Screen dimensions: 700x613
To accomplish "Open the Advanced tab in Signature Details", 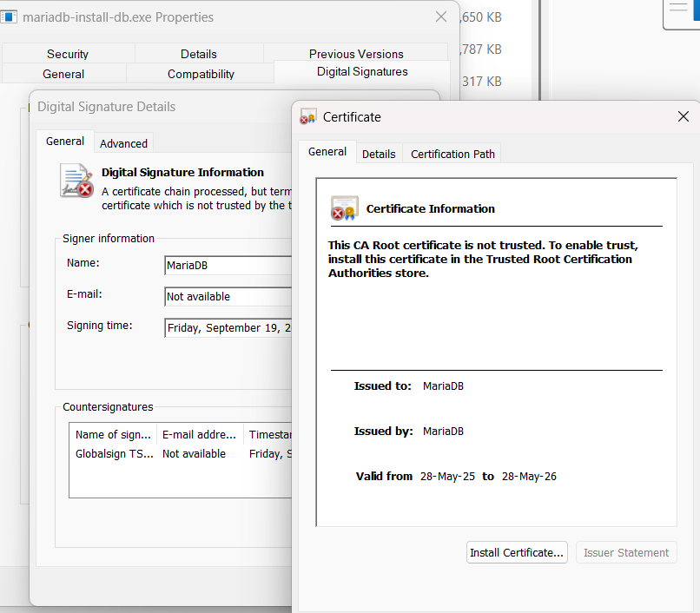I will (123, 144).
